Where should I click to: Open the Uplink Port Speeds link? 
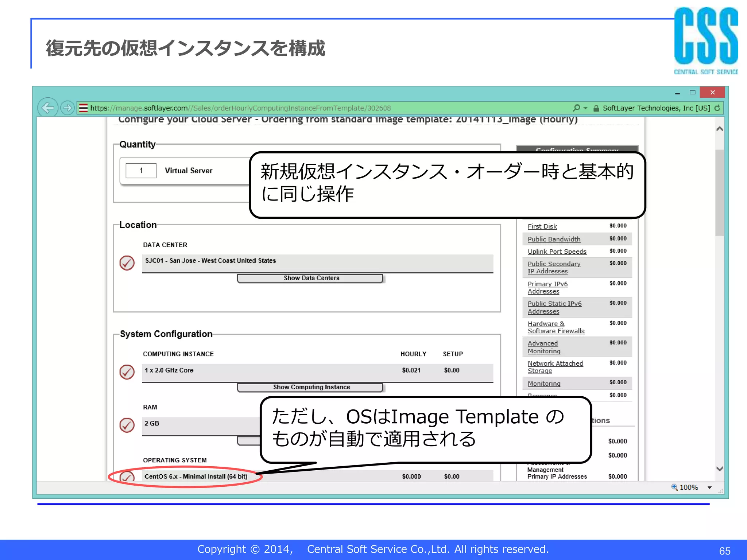pyautogui.click(x=557, y=252)
